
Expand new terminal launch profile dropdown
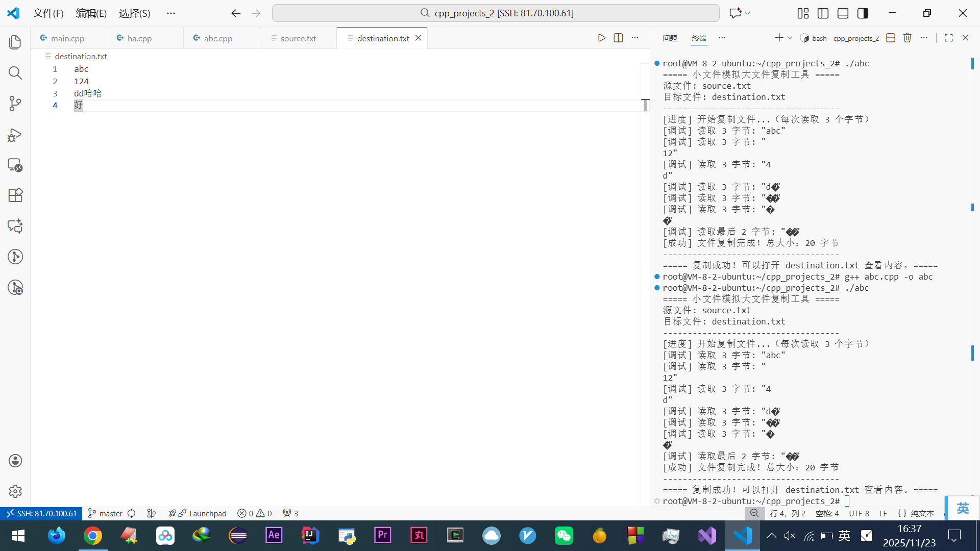790,38
